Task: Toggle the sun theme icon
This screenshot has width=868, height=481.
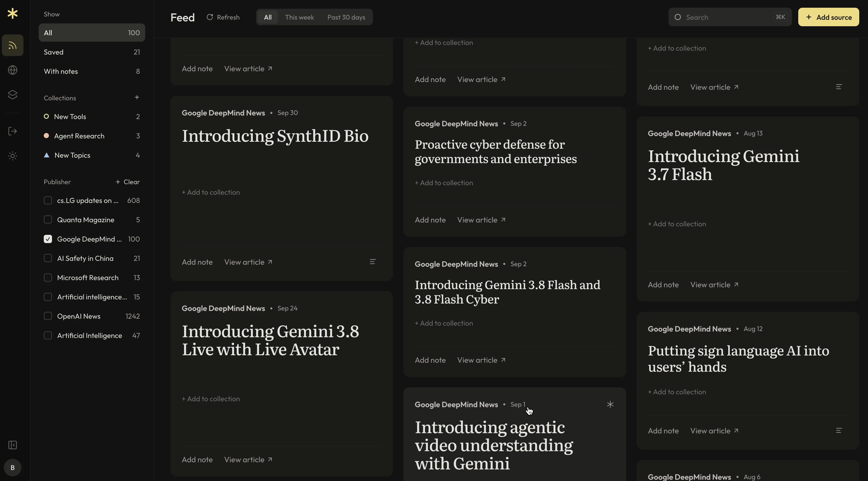Action: point(12,156)
